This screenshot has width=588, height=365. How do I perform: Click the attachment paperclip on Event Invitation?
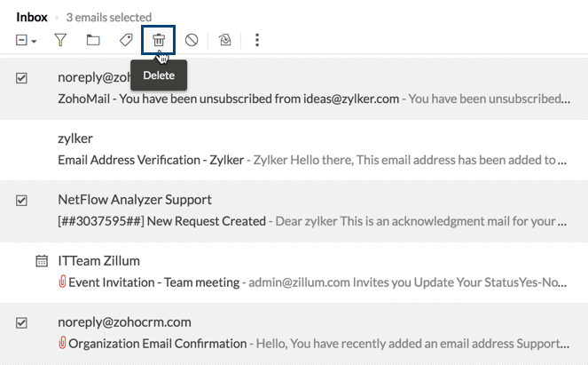(x=62, y=282)
